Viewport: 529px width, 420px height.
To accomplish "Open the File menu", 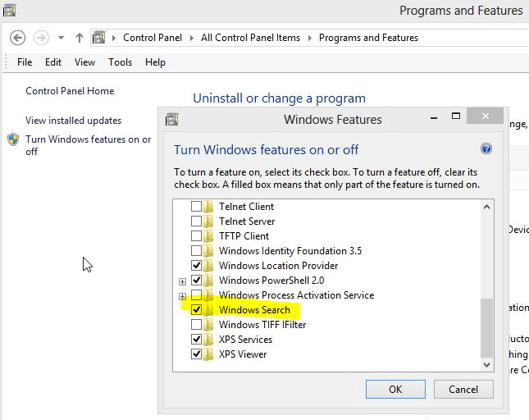I will 25,62.
